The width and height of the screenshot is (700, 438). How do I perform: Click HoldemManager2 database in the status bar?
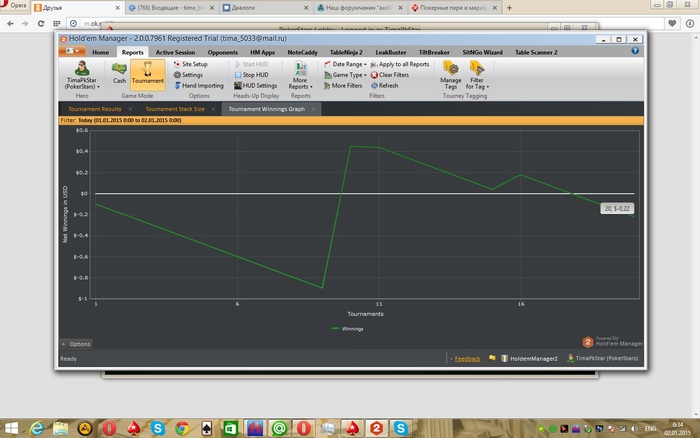pos(529,359)
